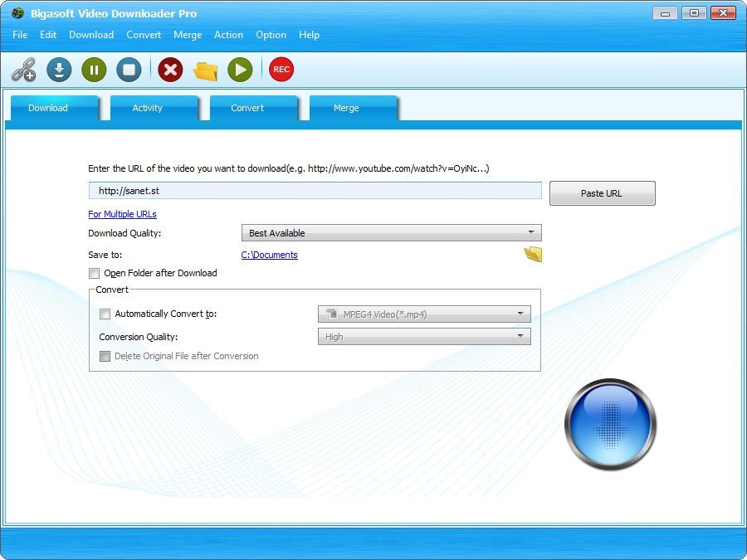747x560 pixels.
Task: Click the Paste URL button
Action: coord(602,192)
